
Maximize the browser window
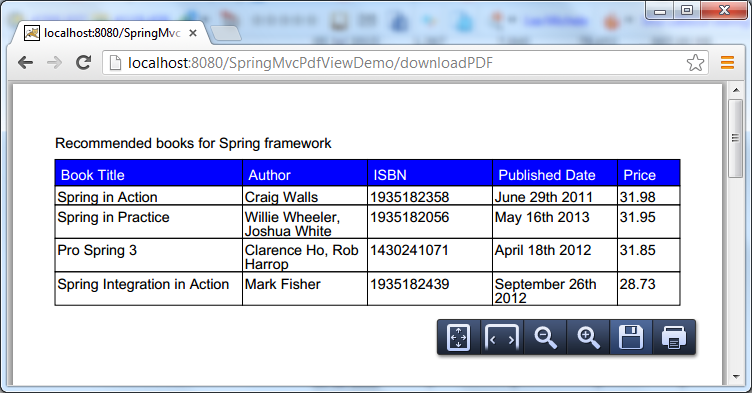pyautogui.click(x=687, y=11)
